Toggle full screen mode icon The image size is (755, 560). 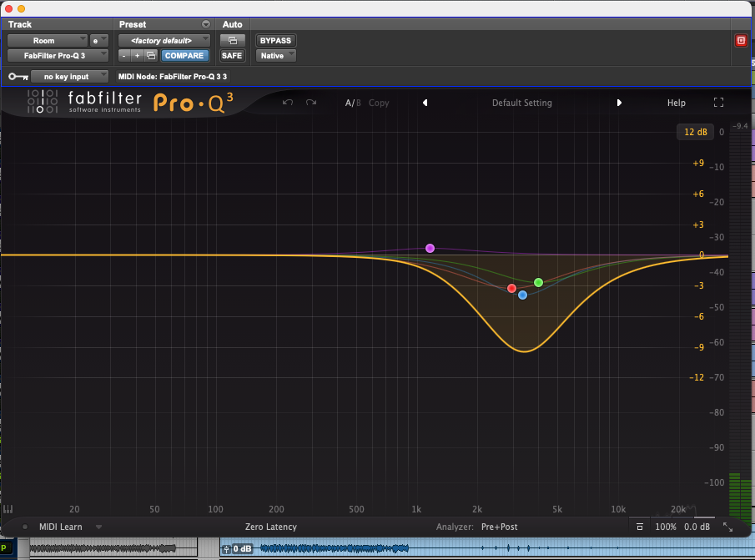tap(718, 102)
